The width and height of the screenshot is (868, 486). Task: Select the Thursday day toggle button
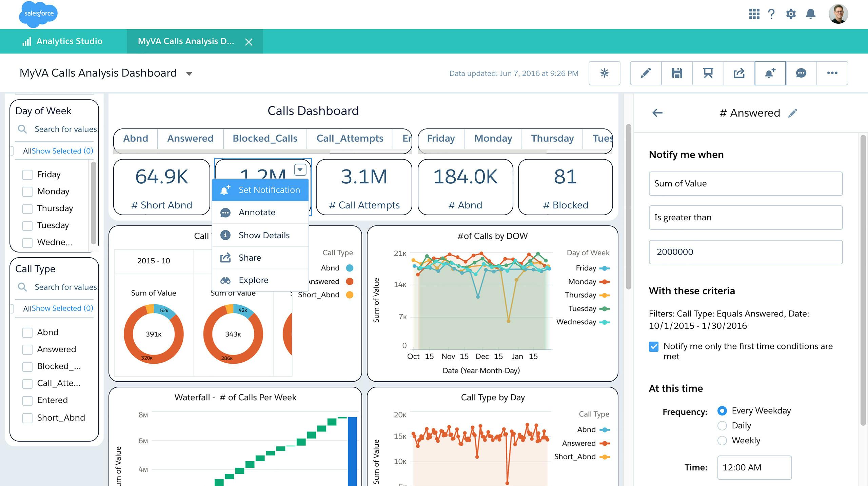(552, 139)
